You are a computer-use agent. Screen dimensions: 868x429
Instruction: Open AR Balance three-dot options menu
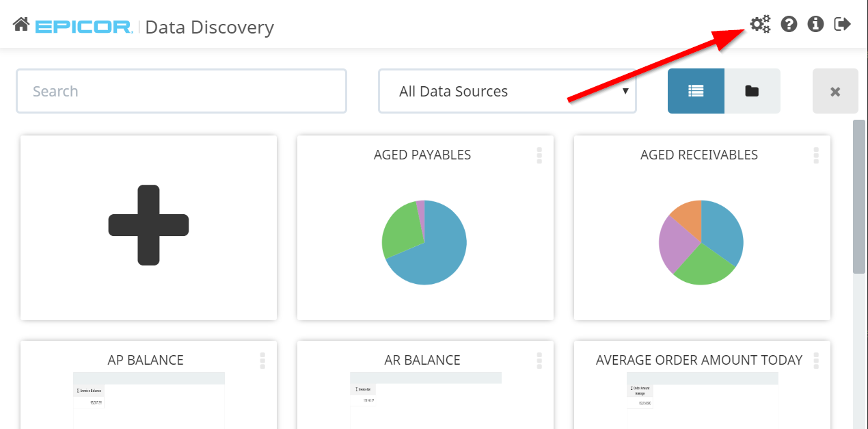539,361
